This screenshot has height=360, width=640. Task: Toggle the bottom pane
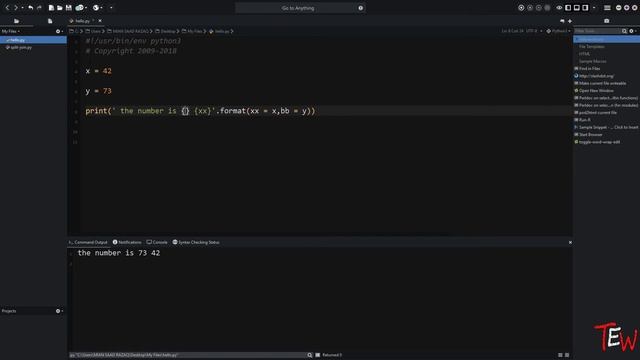click(577, 8)
